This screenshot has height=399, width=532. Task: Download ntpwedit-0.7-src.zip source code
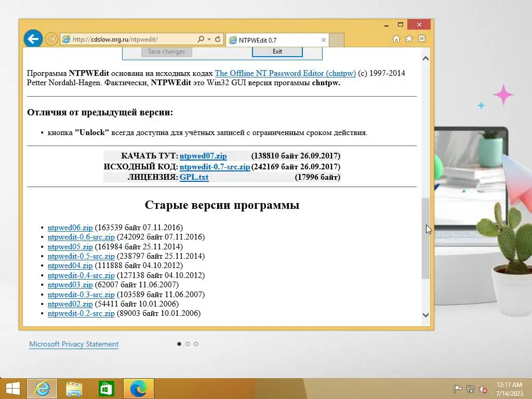tap(215, 167)
